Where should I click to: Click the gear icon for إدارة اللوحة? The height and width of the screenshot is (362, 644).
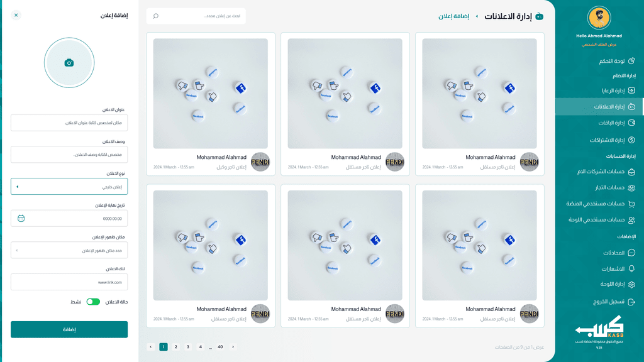(631, 284)
